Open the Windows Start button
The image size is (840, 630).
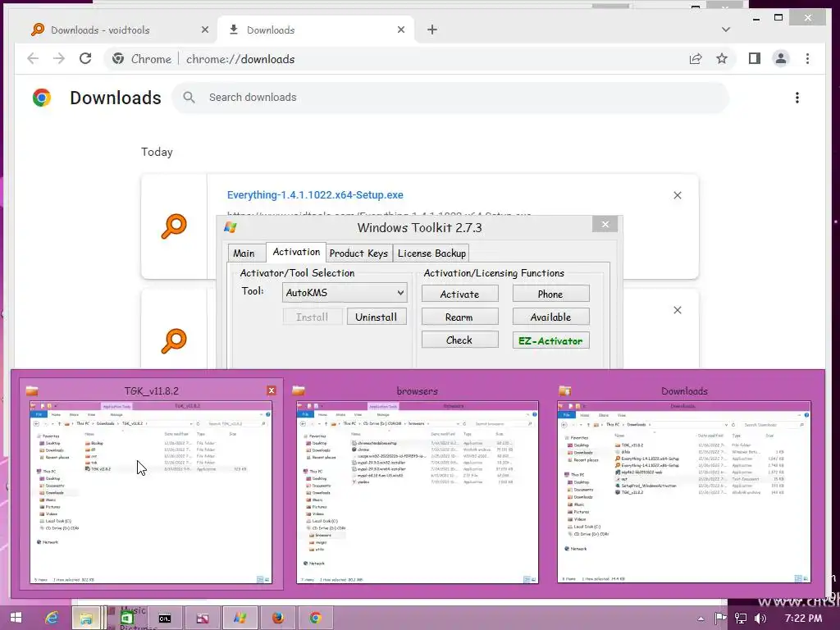(x=16, y=618)
